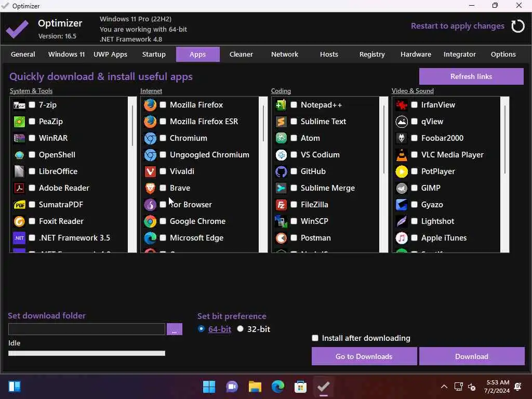
Task: Switch to the Windows 11 tab
Action: [x=66, y=54]
